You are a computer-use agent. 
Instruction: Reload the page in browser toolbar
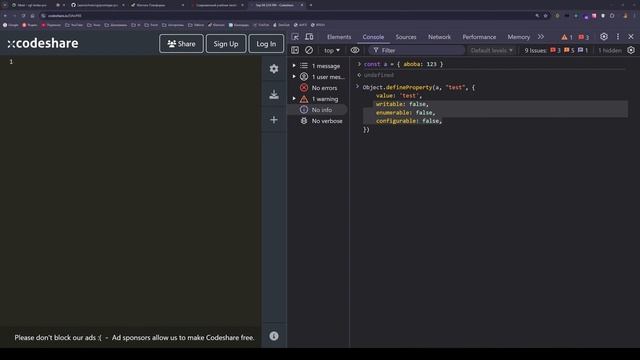click(x=23, y=16)
